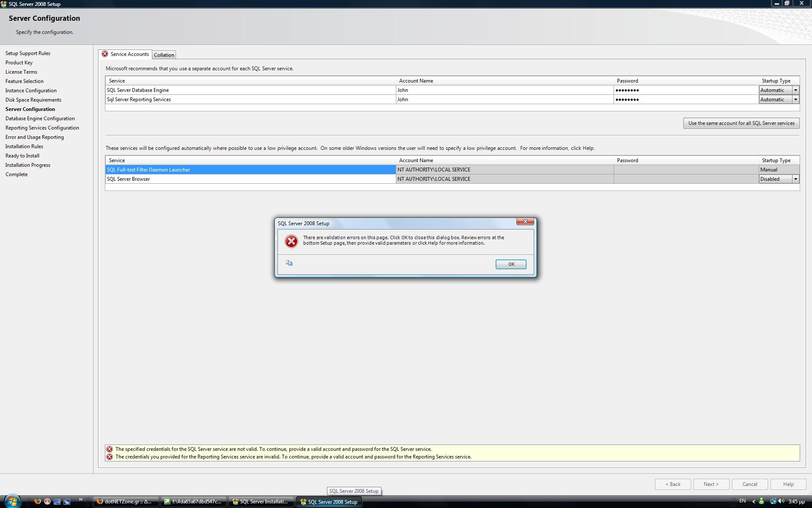Click the Show Desktop quick launch icon
The image size is (812, 508).
pos(57,502)
